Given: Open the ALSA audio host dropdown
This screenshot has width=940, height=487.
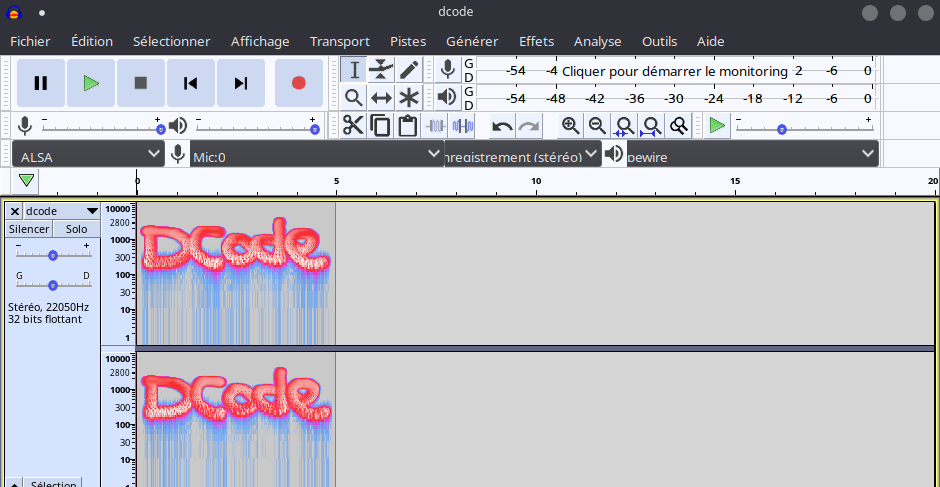Looking at the screenshot, I should (88, 154).
